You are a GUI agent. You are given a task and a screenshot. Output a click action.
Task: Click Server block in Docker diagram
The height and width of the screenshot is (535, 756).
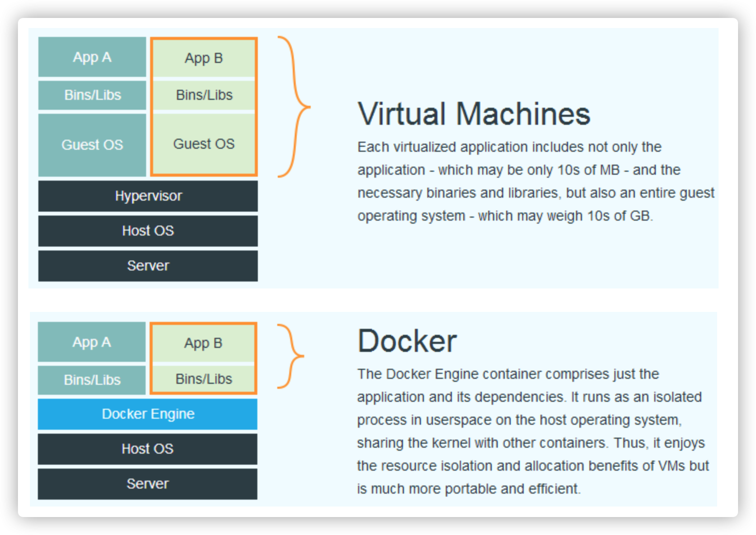point(148,484)
